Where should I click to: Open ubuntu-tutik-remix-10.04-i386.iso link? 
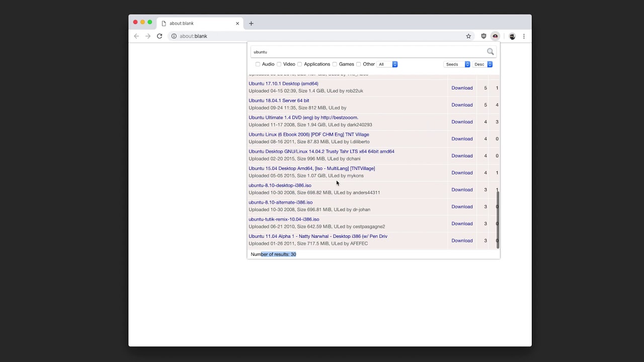[284, 219]
